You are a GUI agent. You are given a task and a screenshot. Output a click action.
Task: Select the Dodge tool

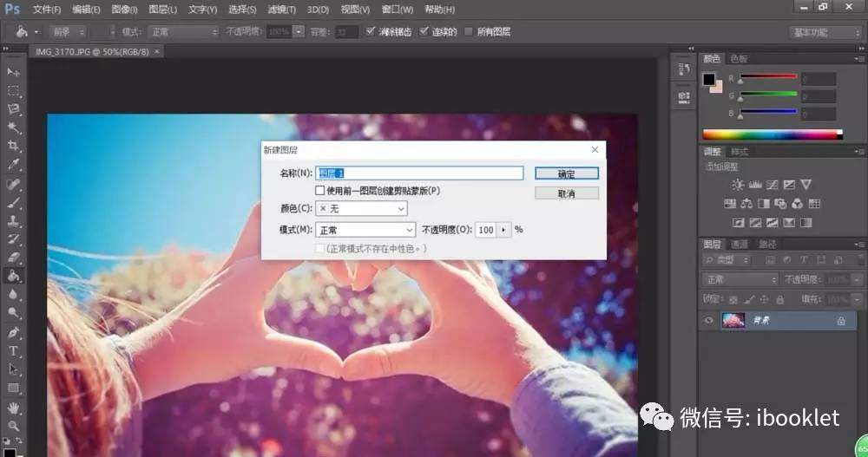pos(13,312)
